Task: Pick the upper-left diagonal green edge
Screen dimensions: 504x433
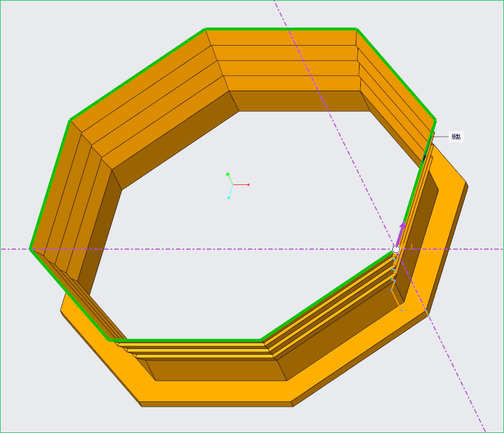Action: 137,75
